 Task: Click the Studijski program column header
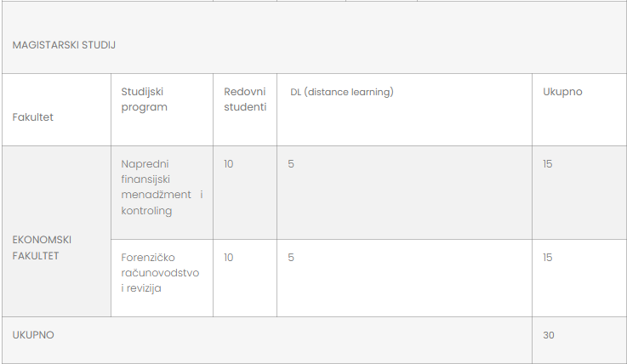[x=145, y=100]
